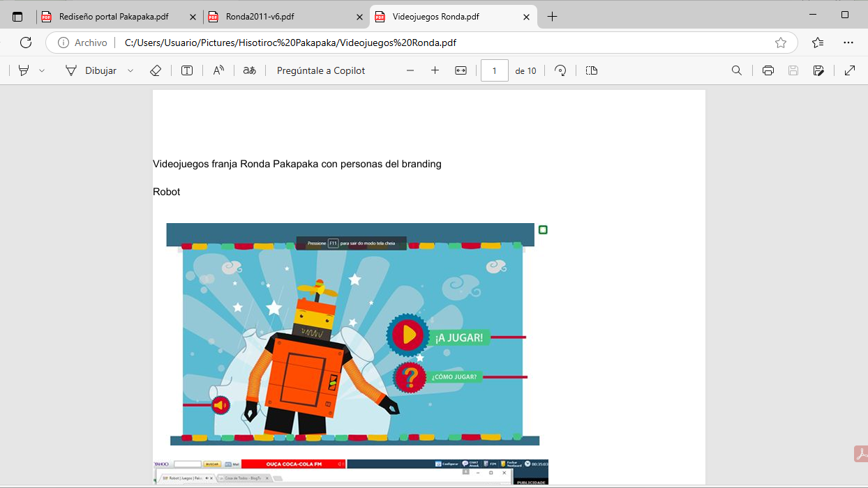Screen dimensions: 868x488
Task: Click the OUÇA COCA-COLA FM banner
Action: (293, 464)
